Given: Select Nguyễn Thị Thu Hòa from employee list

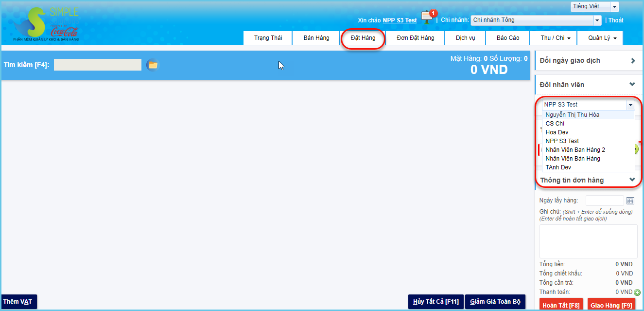Looking at the screenshot, I should click(572, 115).
